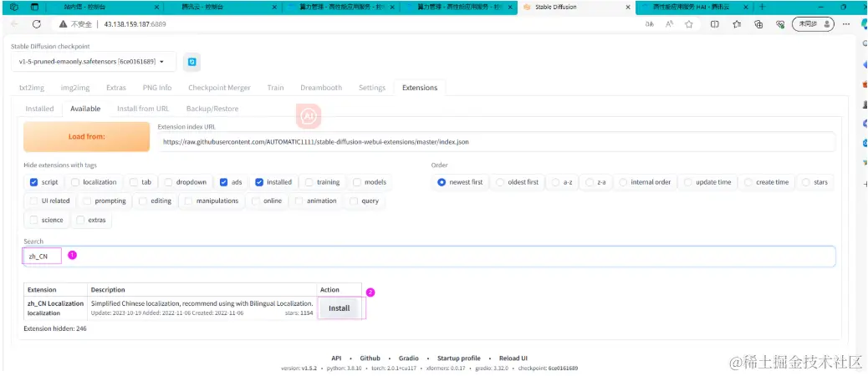This screenshot has width=868, height=376.
Task: Open the Extras tab
Action: tap(115, 88)
